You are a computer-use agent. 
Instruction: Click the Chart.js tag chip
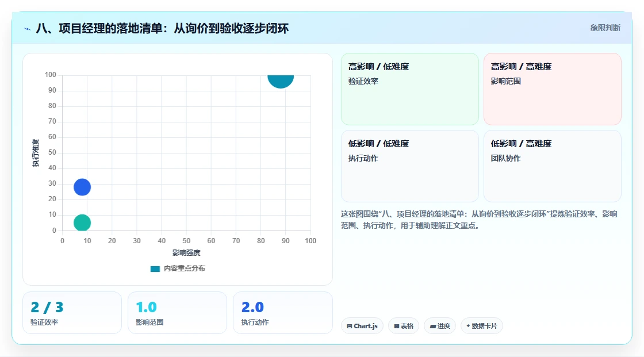(x=362, y=326)
